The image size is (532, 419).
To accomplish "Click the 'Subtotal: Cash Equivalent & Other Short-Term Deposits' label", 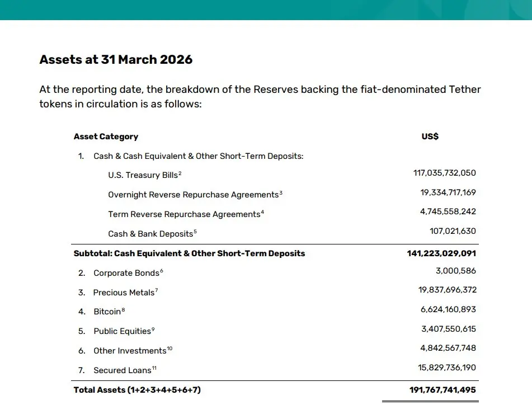I will click(x=189, y=253).
